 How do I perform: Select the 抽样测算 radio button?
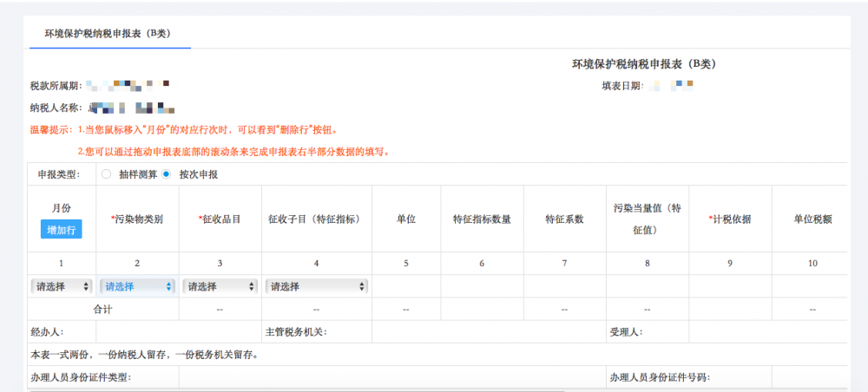pyautogui.click(x=106, y=174)
